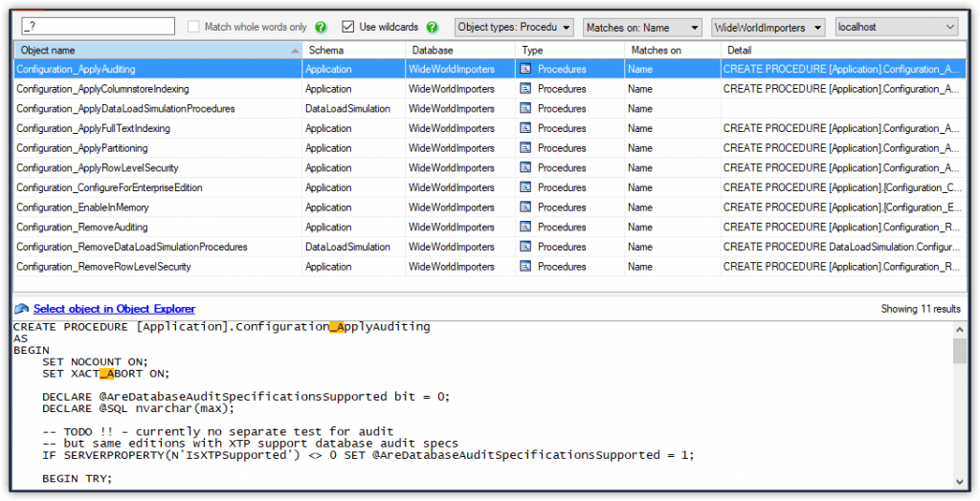Open the WideWorldImporters database dropdown
Viewport: 980px width, 501px height.
tap(768, 28)
